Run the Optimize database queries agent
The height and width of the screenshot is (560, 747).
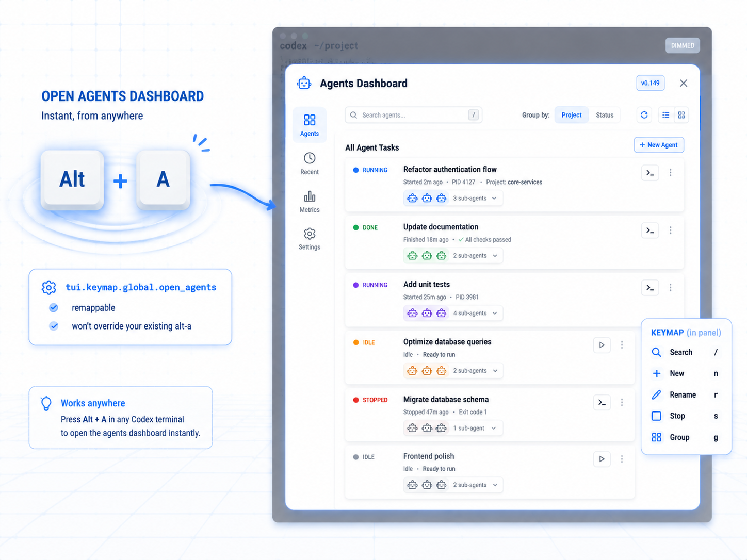pyautogui.click(x=602, y=345)
